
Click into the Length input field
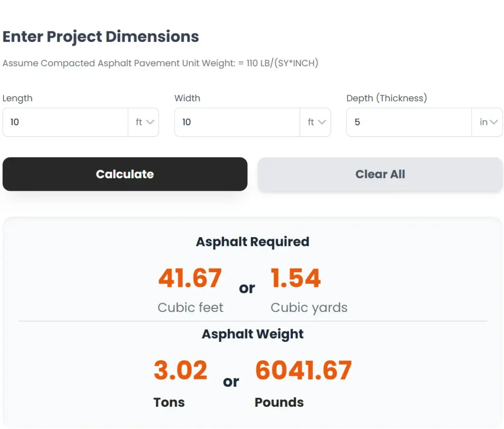tap(65, 122)
